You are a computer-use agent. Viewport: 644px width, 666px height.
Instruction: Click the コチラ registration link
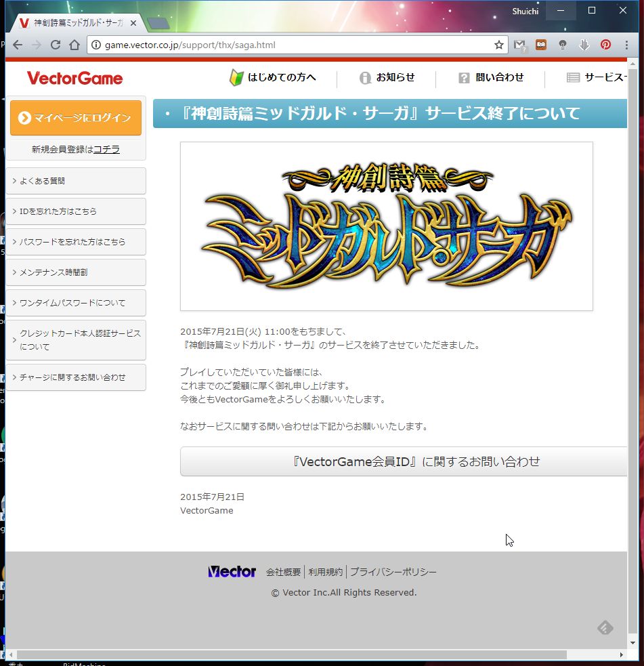(106, 149)
